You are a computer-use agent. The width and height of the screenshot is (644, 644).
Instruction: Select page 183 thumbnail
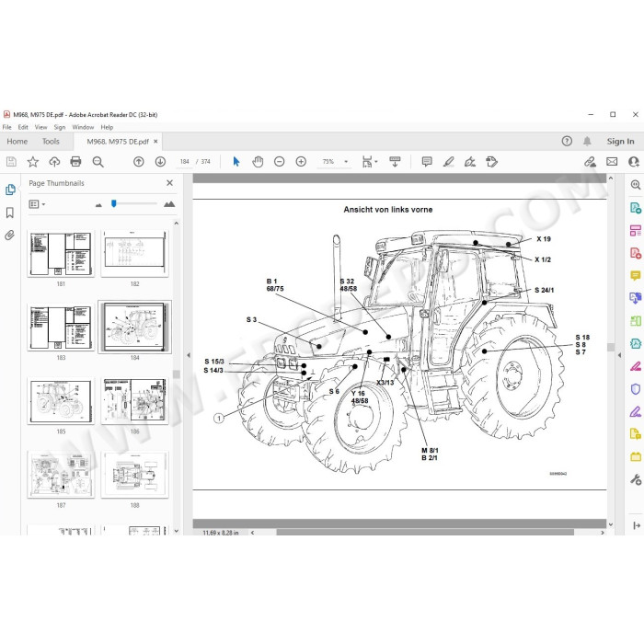(x=61, y=328)
